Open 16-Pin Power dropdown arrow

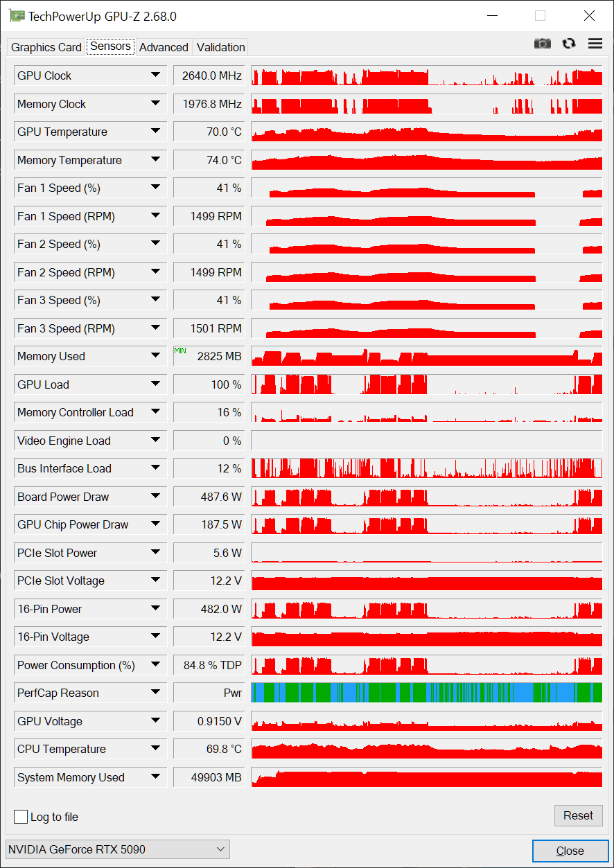(x=155, y=608)
